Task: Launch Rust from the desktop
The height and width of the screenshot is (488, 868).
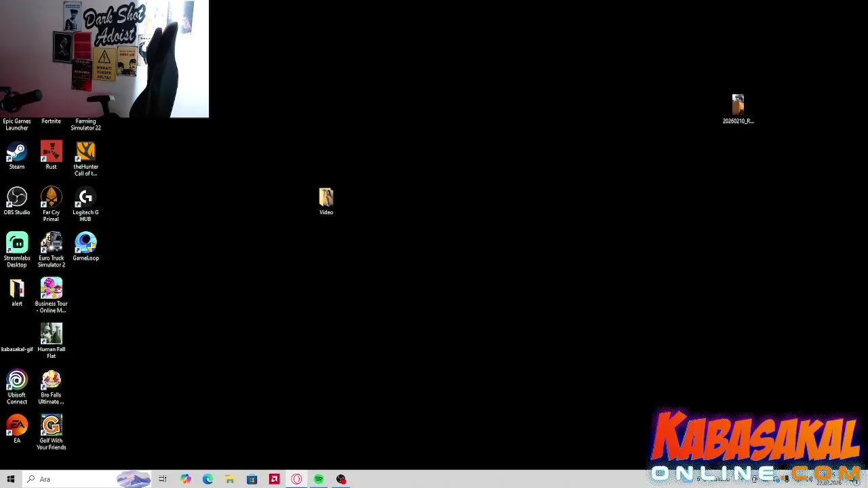Action: 52,152
